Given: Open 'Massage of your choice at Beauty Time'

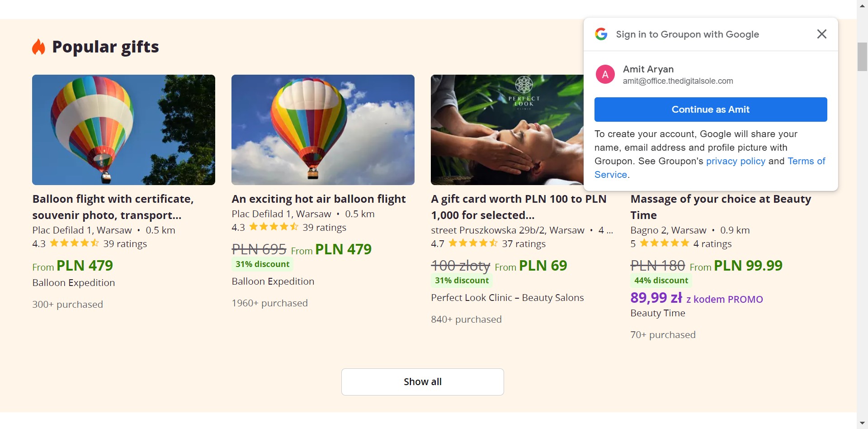Looking at the screenshot, I should coord(721,207).
